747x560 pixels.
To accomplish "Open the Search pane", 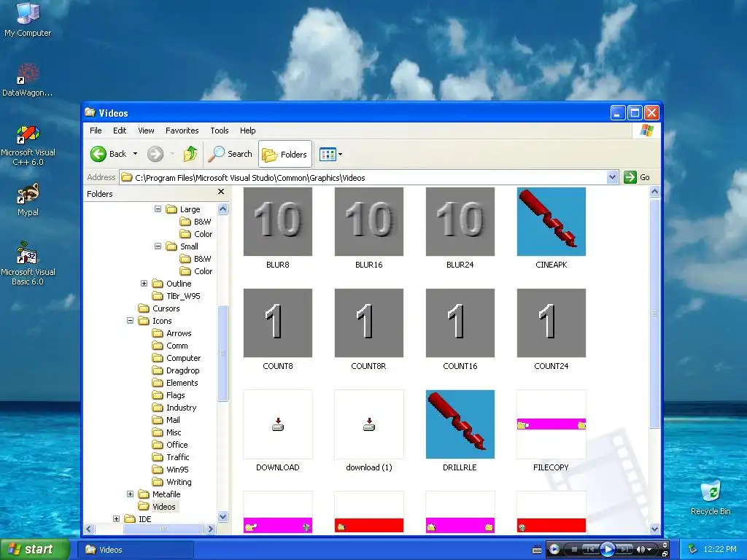I will [x=231, y=154].
